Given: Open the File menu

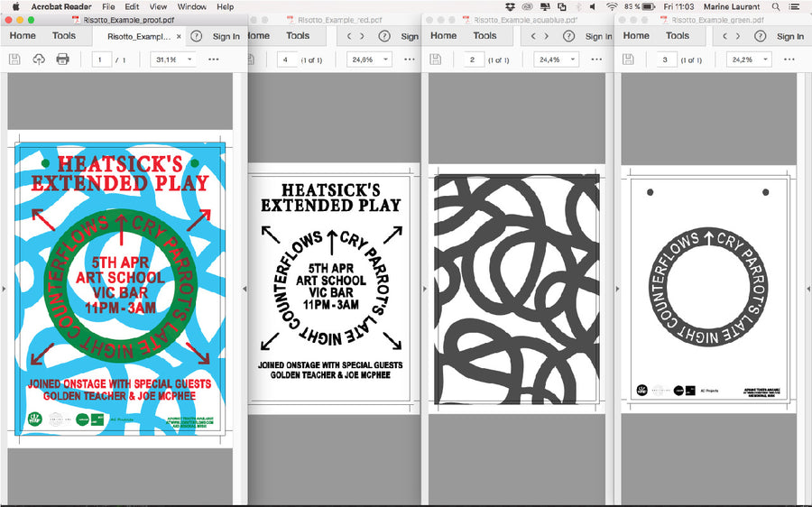Looking at the screenshot, I should coord(108,6).
